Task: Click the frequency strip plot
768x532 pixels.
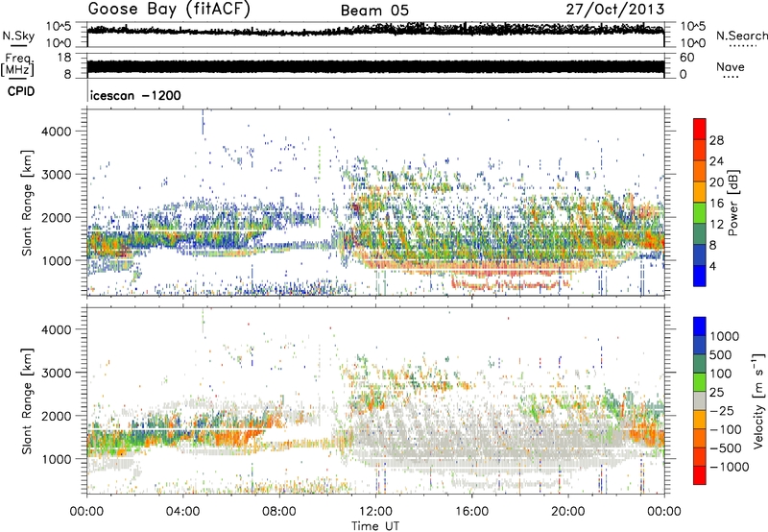Action: coord(375,65)
